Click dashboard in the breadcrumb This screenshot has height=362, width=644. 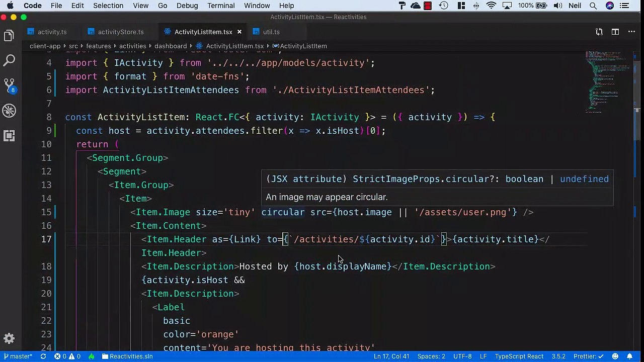[171, 46]
